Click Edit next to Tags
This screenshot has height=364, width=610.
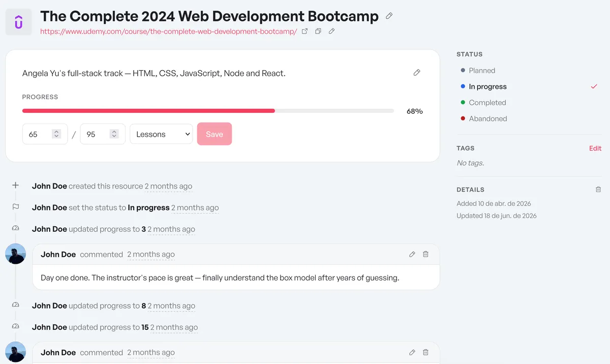595,148
